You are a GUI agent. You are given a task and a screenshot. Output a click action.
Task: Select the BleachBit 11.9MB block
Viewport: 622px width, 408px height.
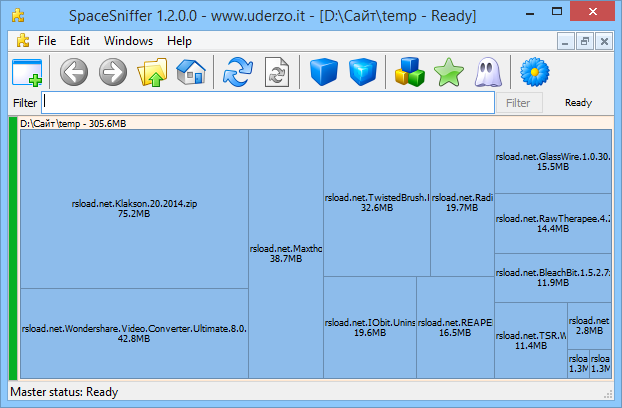553,278
